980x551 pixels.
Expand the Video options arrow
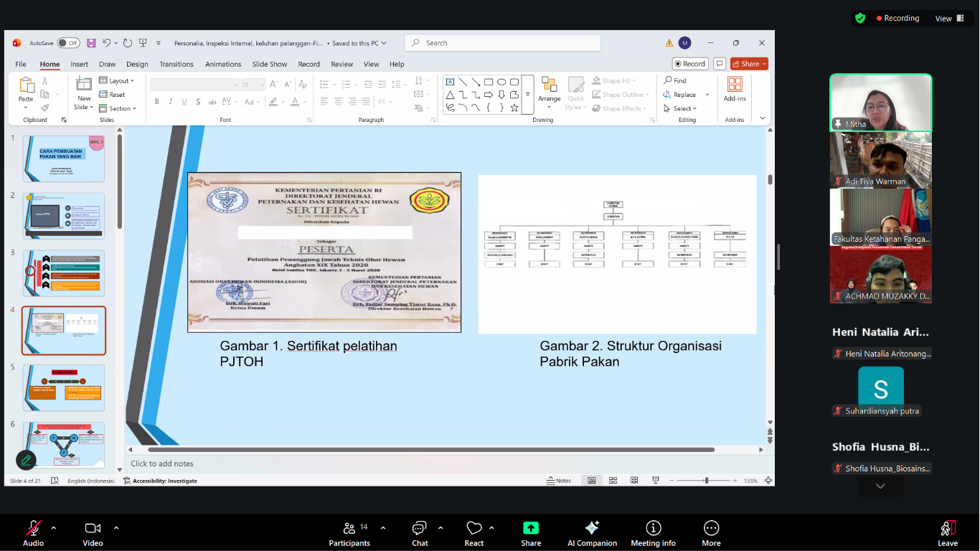pyautogui.click(x=116, y=528)
